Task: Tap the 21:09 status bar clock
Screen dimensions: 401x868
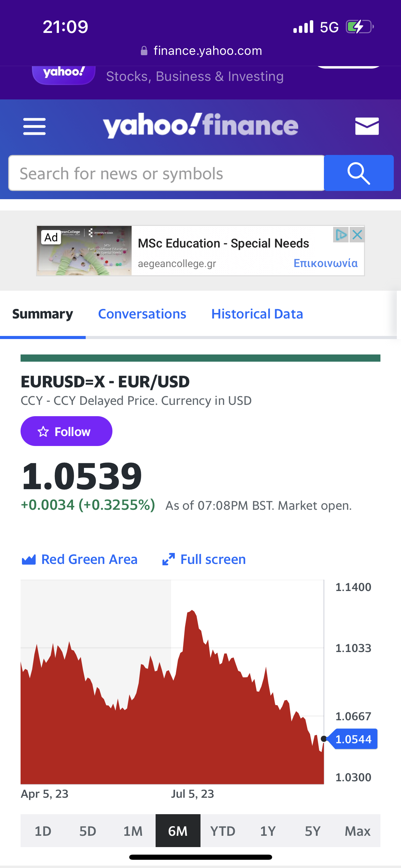Action: (x=65, y=27)
